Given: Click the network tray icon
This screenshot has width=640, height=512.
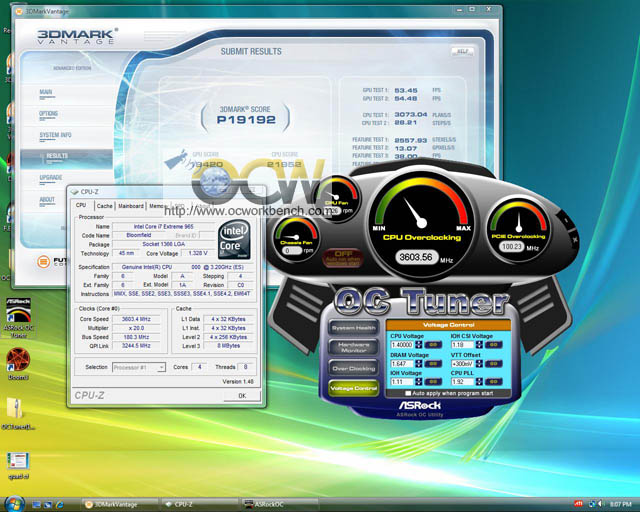Looking at the screenshot, I should tap(592, 504).
